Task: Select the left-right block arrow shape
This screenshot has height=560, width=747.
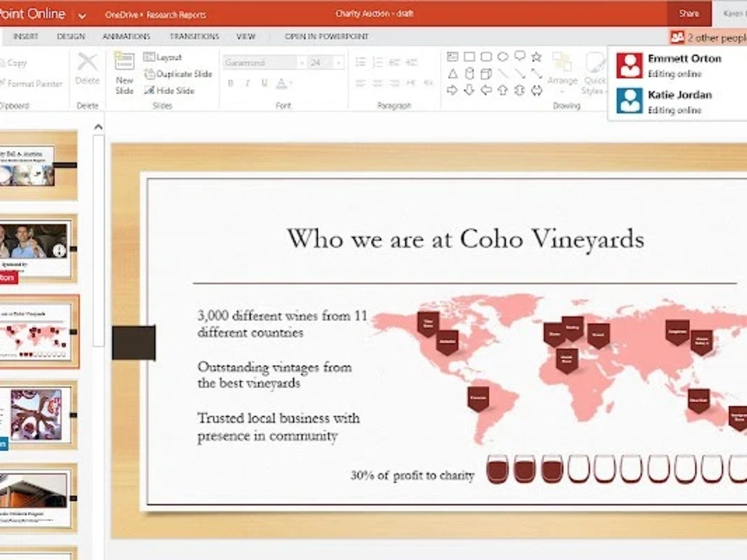Action: click(536, 90)
